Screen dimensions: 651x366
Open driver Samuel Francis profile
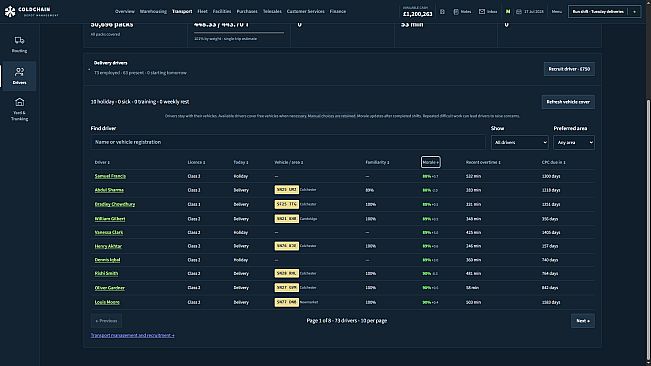tap(110, 176)
